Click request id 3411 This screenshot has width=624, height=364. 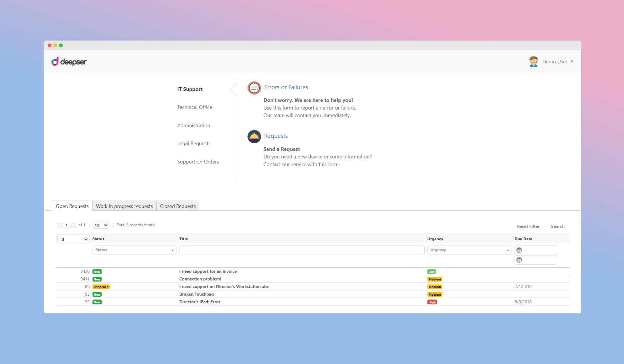tap(85, 279)
